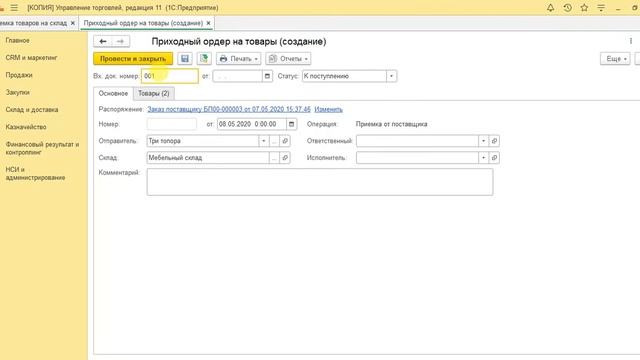
Task: Click Приемка от поставщика operation text
Action: point(391,124)
